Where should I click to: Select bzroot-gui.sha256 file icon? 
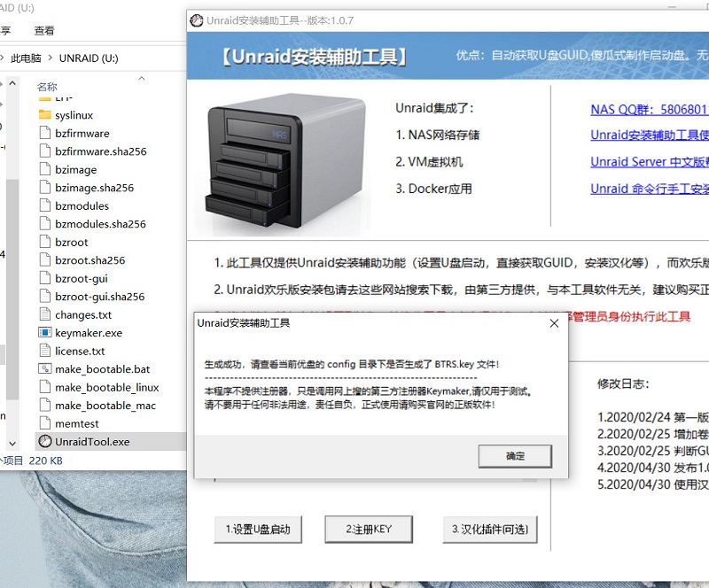45,296
